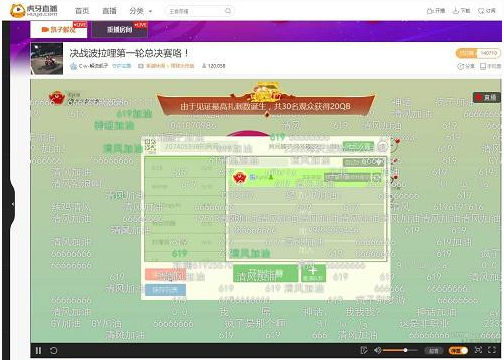Click the 直播 badge in video corner

click(x=487, y=97)
